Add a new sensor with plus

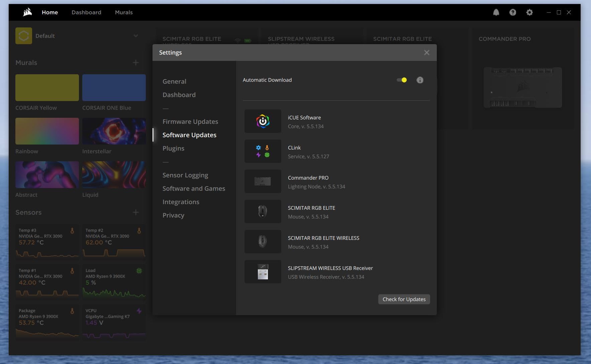pyautogui.click(x=136, y=212)
